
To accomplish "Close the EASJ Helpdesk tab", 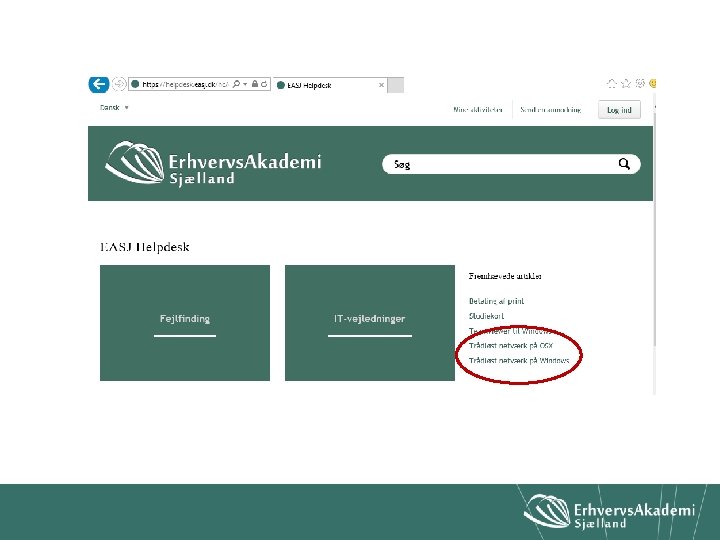I will click(381, 85).
